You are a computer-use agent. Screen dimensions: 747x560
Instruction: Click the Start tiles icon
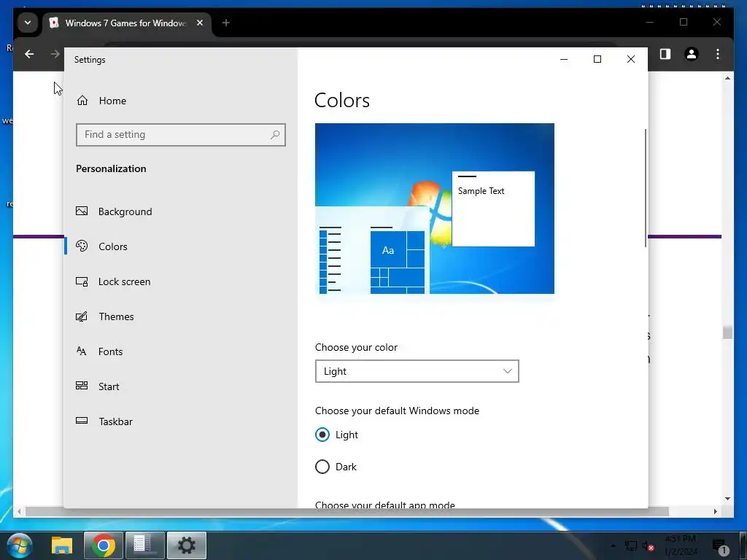coord(82,386)
